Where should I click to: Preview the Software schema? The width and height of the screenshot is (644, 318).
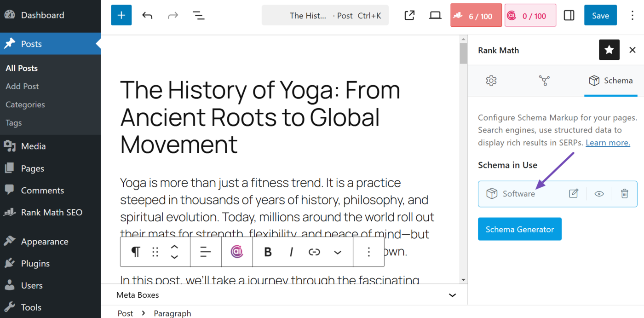point(599,194)
